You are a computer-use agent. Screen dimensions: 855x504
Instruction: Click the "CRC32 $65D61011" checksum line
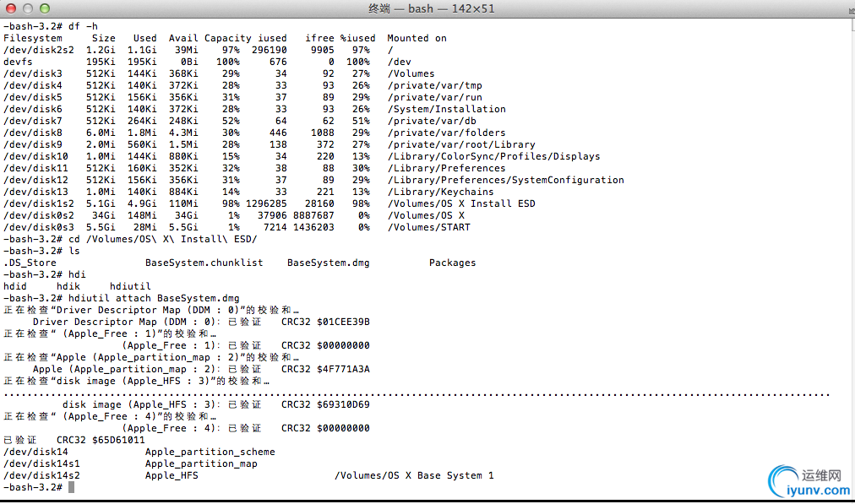[x=101, y=440]
